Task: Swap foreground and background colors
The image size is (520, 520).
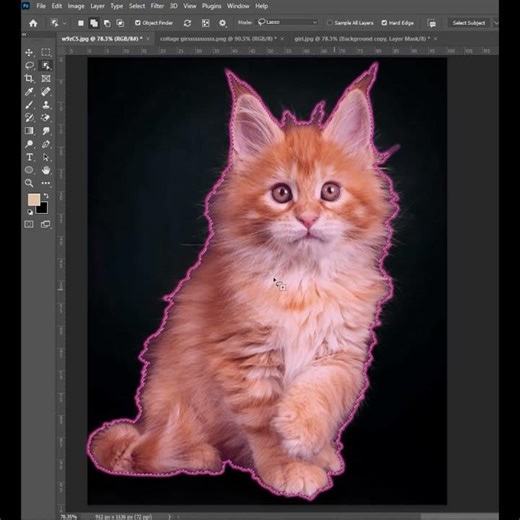Action: [46, 196]
